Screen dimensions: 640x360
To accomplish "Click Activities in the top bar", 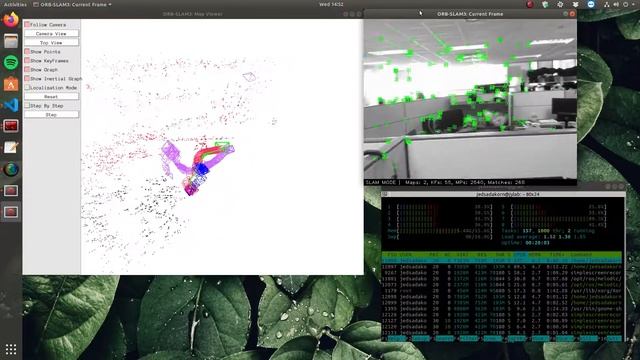I will point(15,4).
